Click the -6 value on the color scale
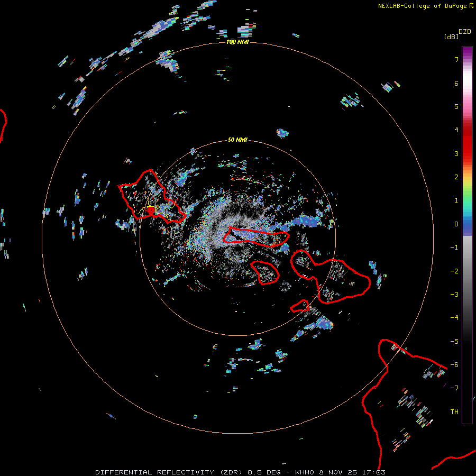 (454, 365)
